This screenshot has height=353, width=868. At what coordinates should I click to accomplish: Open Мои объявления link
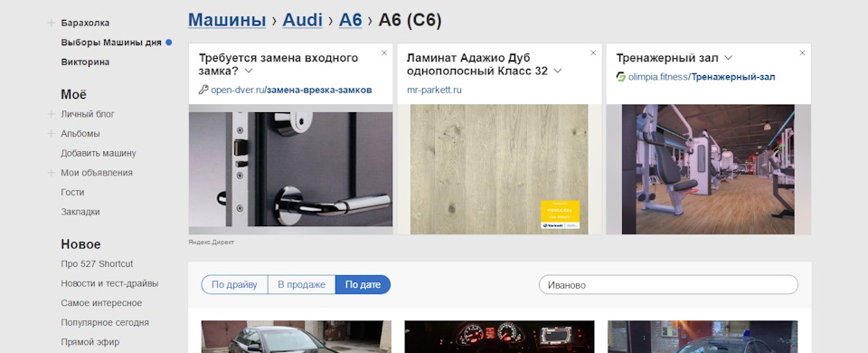coord(97,172)
